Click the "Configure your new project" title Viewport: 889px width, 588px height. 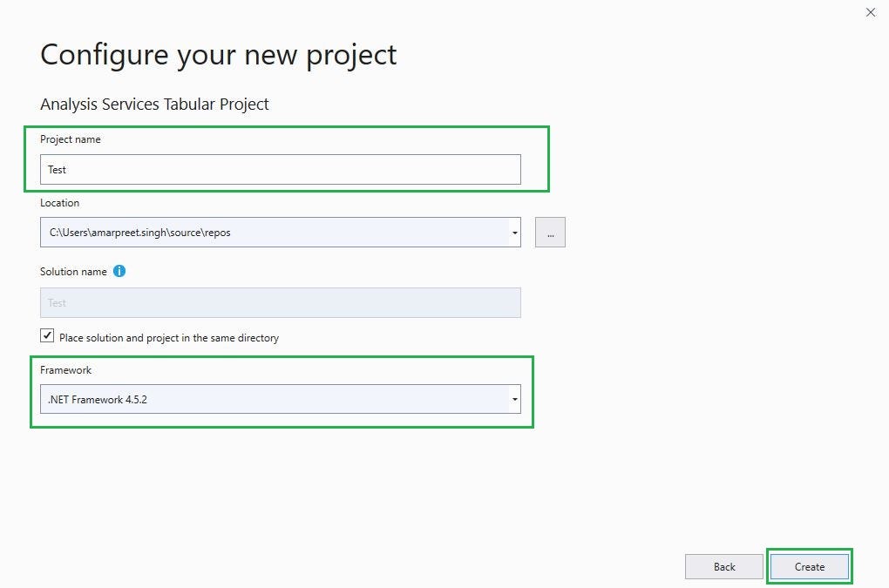(x=218, y=54)
